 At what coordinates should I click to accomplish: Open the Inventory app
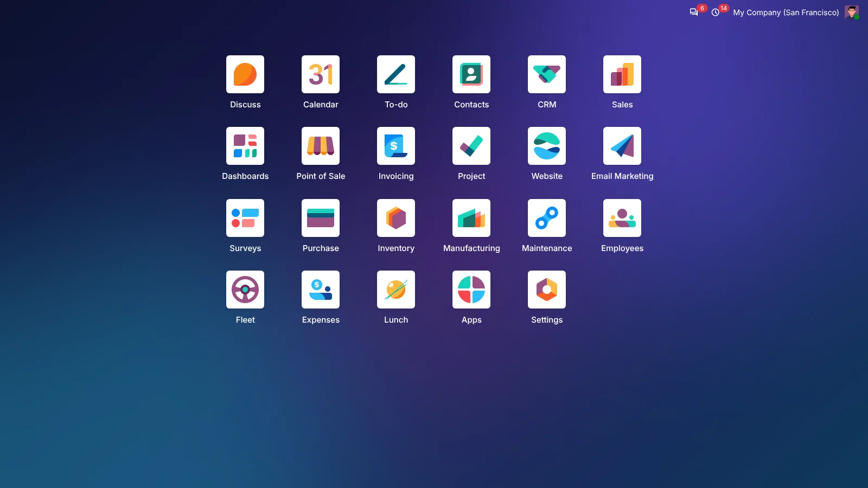coord(396,218)
